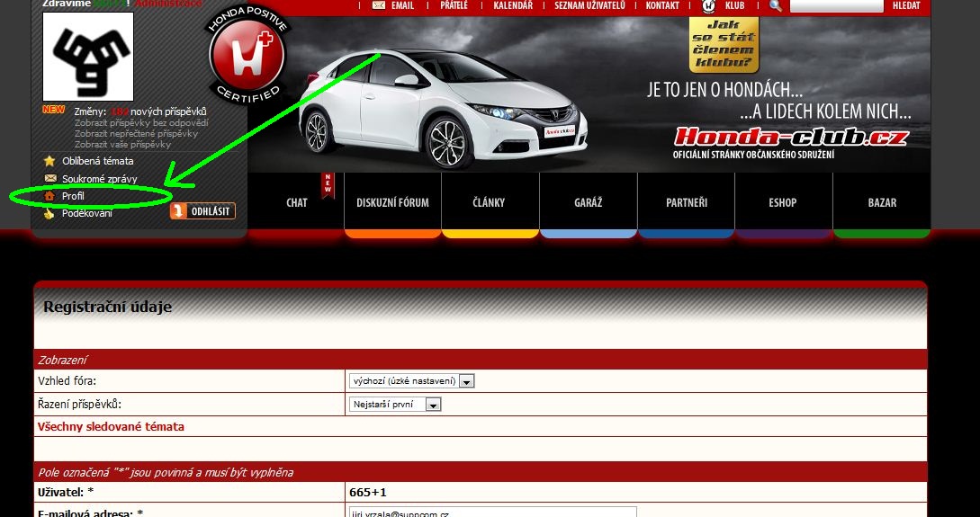Open the Chat tab
The image size is (980, 517).
pyautogui.click(x=296, y=202)
